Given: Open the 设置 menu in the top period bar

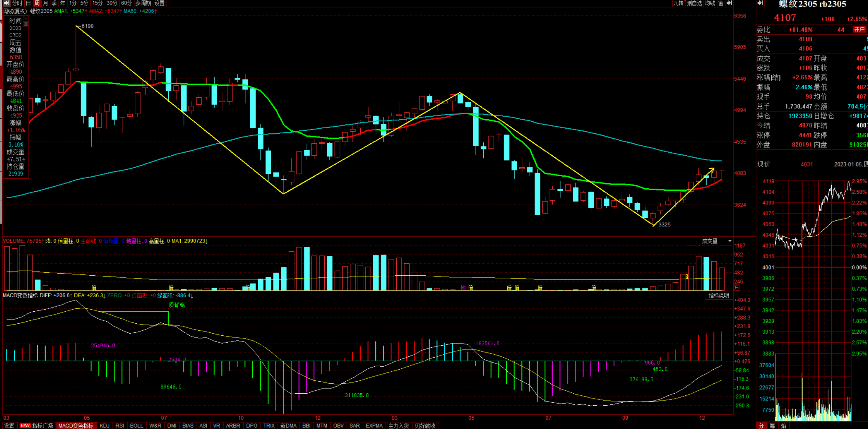Looking at the screenshot, I should click(159, 3).
